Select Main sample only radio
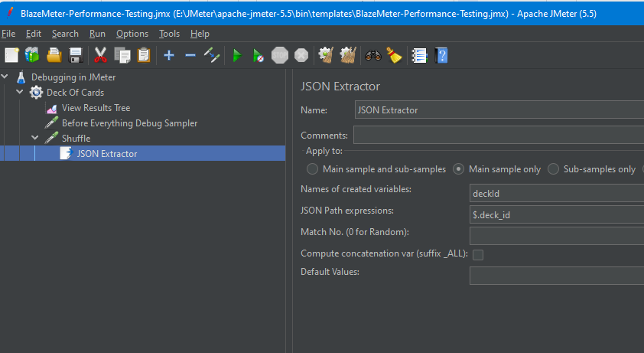Screen dimensions: 644x353 458,169
